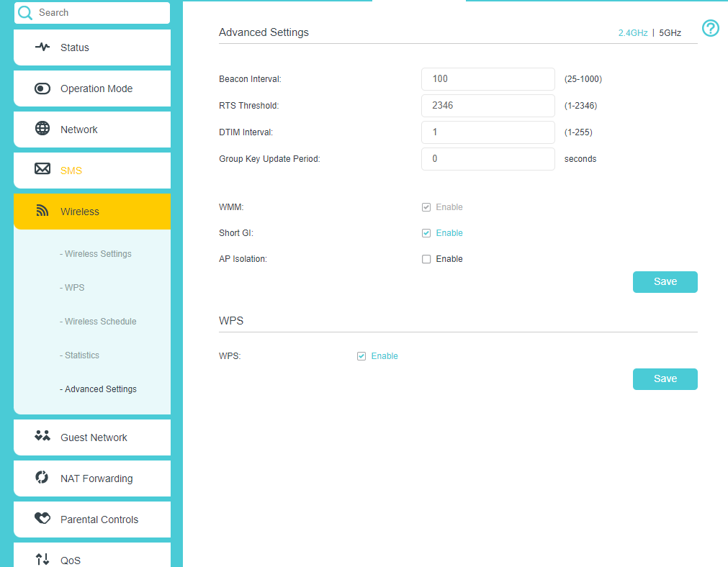The image size is (728, 567).
Task: Open the Guest Network menu
Action: pyautogui.click(x=92, y=437)
